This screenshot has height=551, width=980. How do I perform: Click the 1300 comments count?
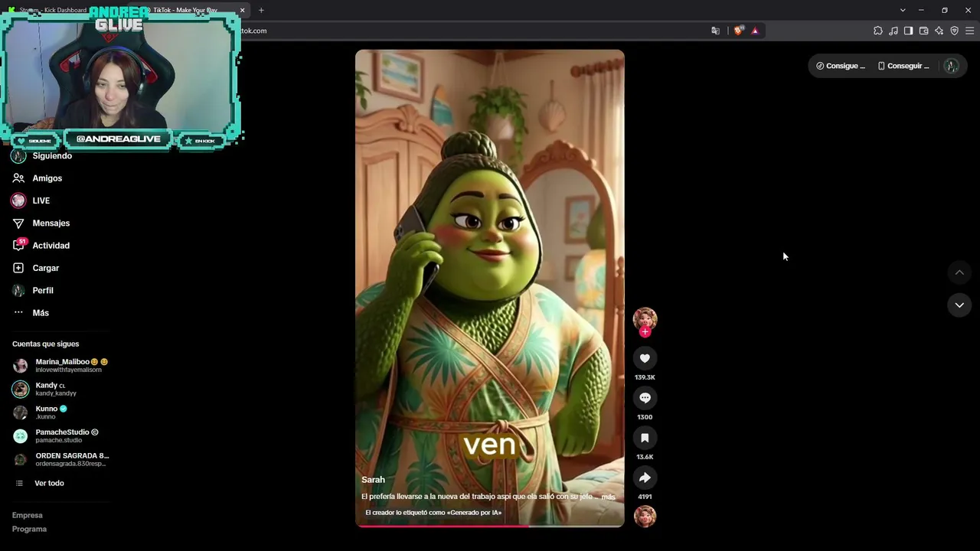click(645, 417)
